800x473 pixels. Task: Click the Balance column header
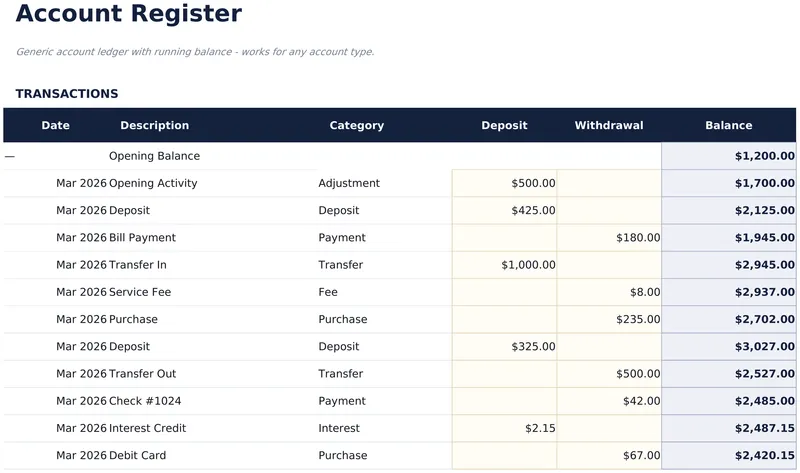(729, 126)
